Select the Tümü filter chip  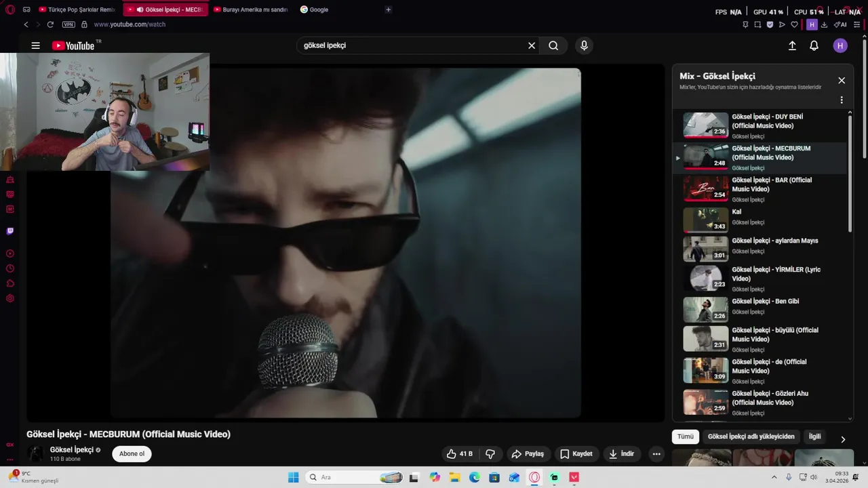click(x=686, y=436)
